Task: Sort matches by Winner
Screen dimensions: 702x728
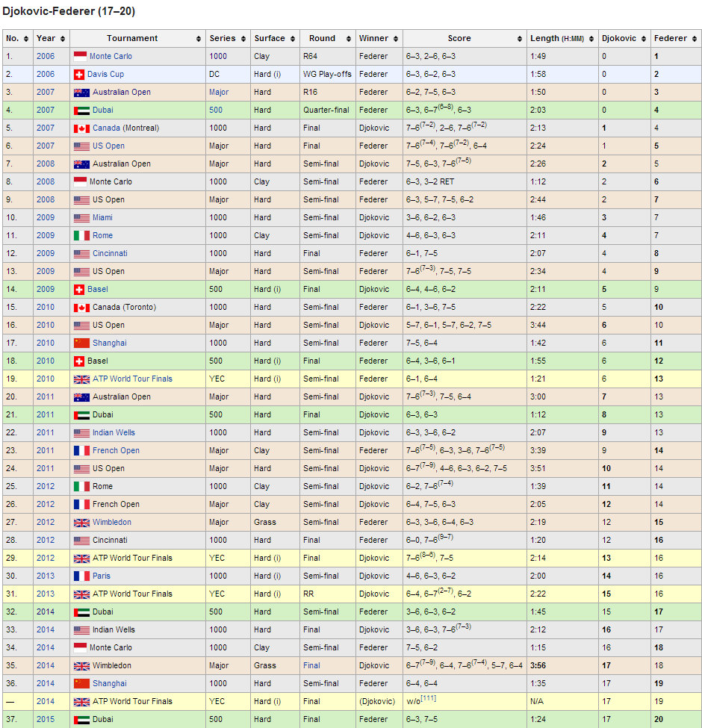Action: point(396,39)
